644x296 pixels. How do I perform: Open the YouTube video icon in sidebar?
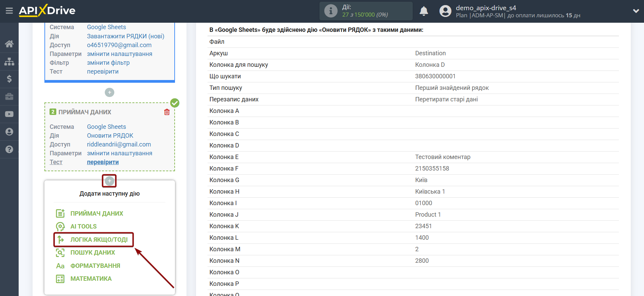coord(9,114)
